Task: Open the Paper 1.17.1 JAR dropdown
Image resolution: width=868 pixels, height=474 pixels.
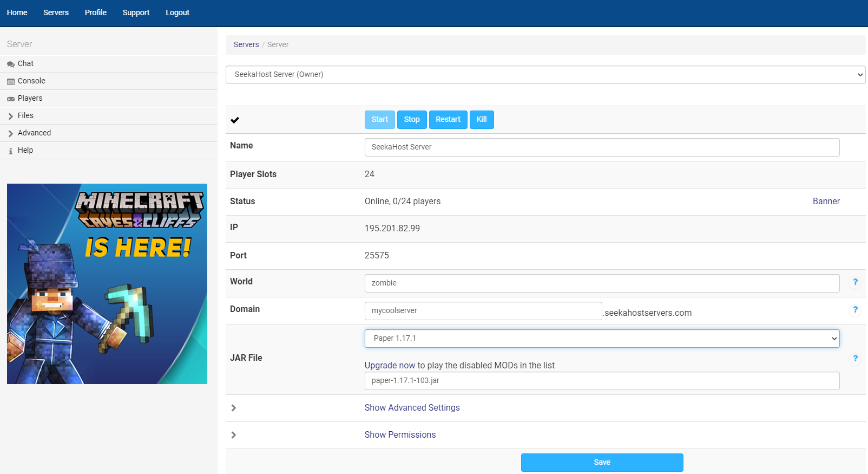Action: (602, 339)
